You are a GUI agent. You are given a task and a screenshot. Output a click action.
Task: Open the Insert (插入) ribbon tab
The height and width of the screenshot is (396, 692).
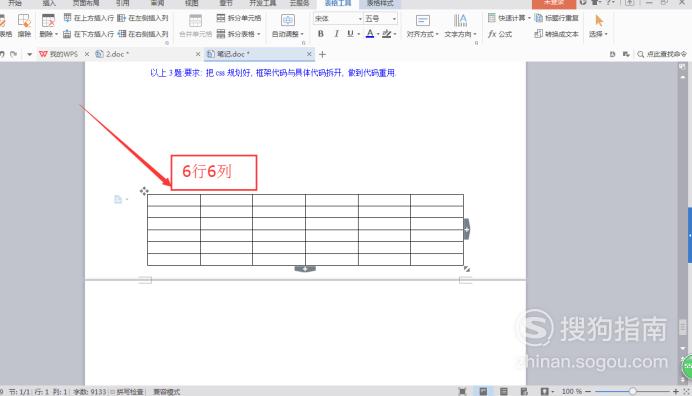pyautogui.click(x=49, y=4)
